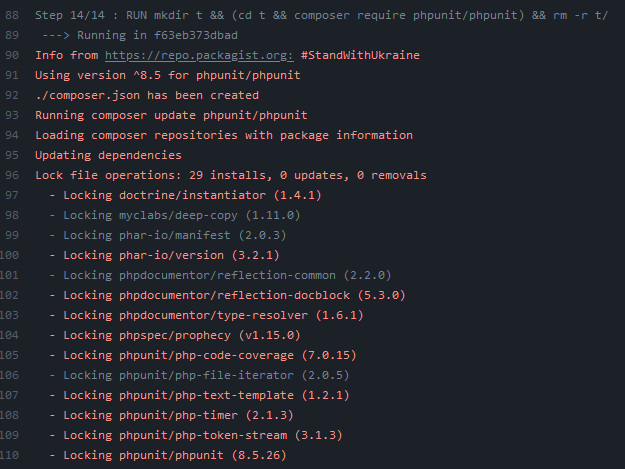Select log line number 88

(12, 16)
